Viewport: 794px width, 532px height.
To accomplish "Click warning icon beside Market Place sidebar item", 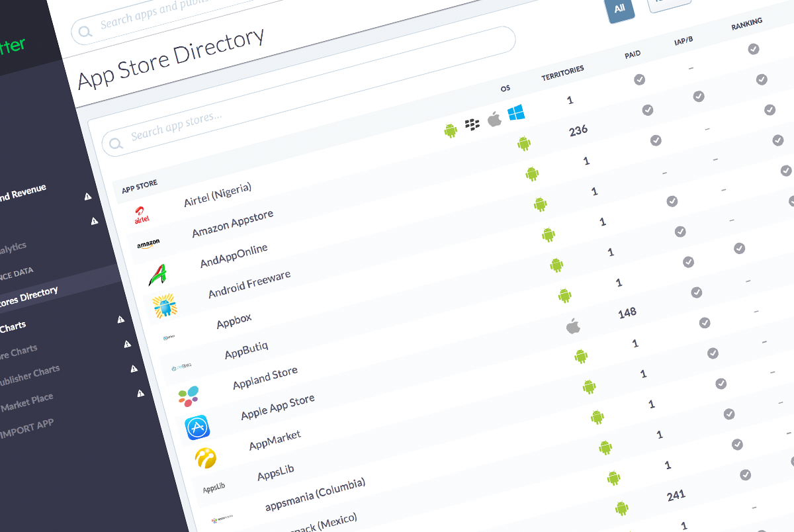I will click(140, 393).
